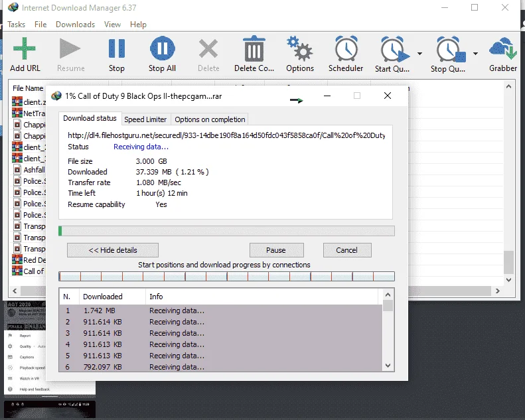Click the 'Receiving data...' status text
The height and width of the screenshot is (420, 525).
coord(141,147)
